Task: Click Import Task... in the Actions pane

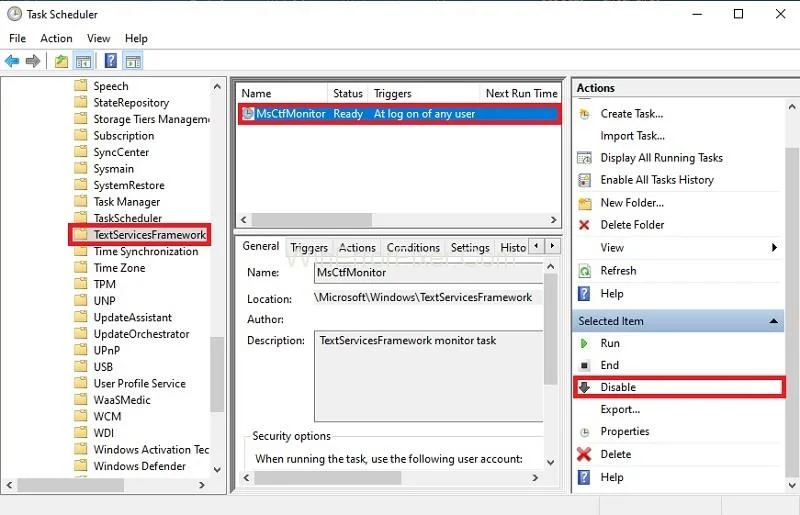Action: (x=632, y=136)
